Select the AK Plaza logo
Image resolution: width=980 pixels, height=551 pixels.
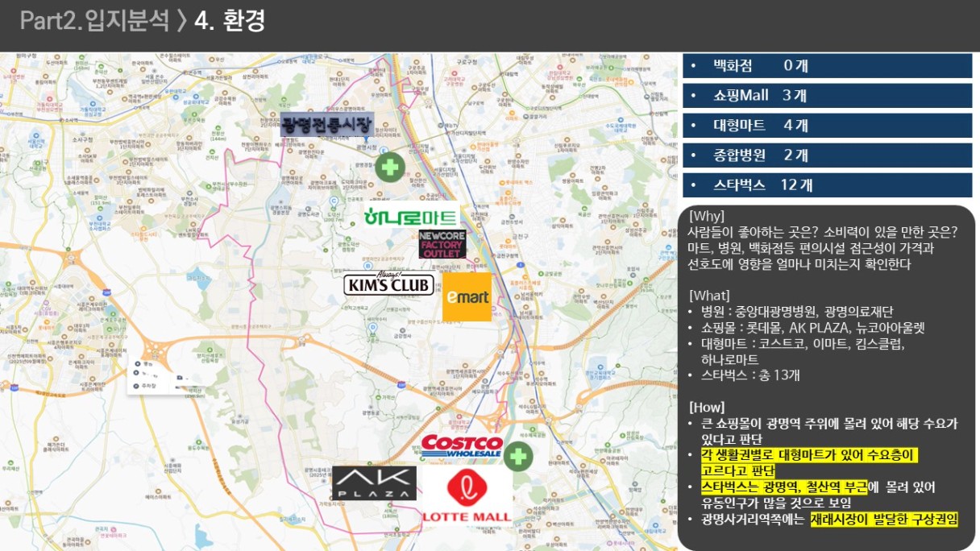374,483
